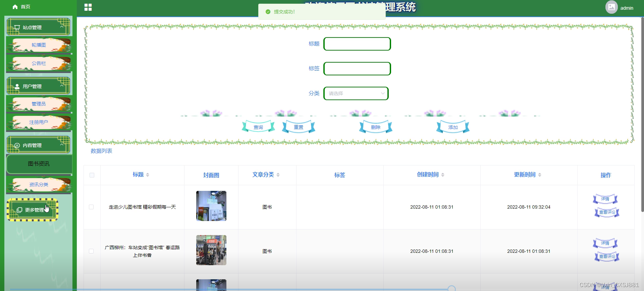This screenshot has height=291, width=644.
Task: Open 查看评论 for 走进少儿图书馆 row
Action: pos(607,212)
